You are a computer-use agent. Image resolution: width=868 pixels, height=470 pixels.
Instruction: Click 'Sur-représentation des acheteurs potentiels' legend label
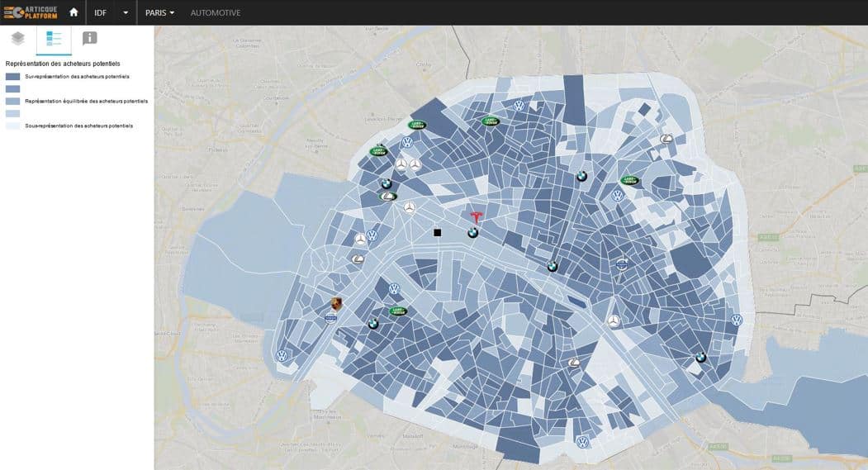[x=77, y=76]
